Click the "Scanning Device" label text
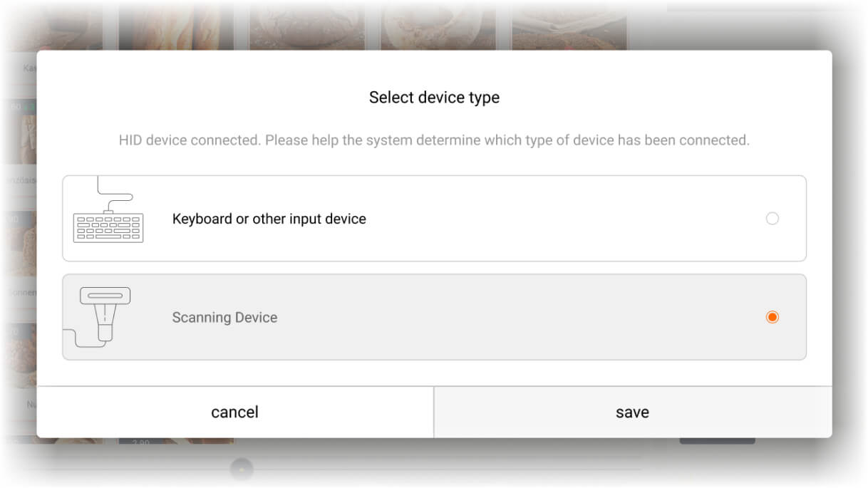868x488 pixels. [x=224, y=318]
